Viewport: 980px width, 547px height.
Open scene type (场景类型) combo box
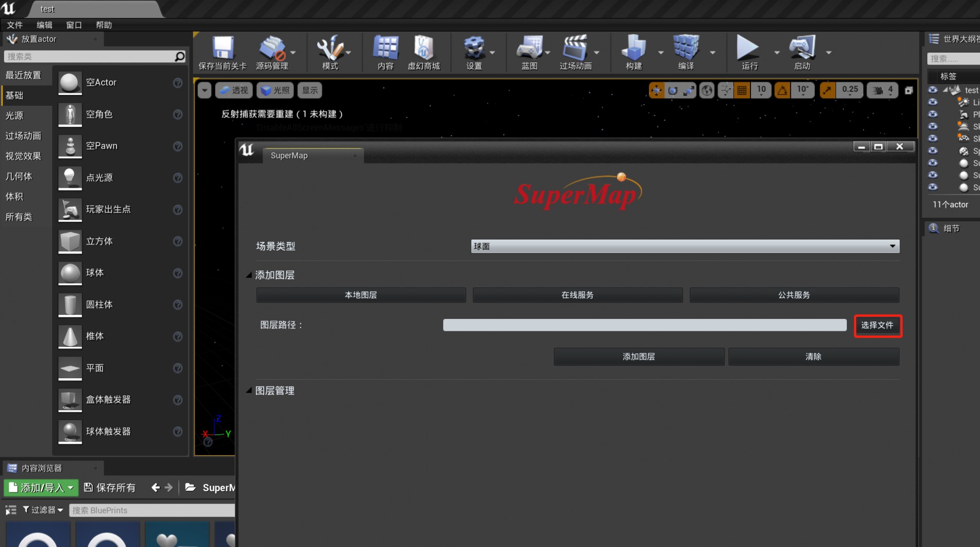coord(685,246)
